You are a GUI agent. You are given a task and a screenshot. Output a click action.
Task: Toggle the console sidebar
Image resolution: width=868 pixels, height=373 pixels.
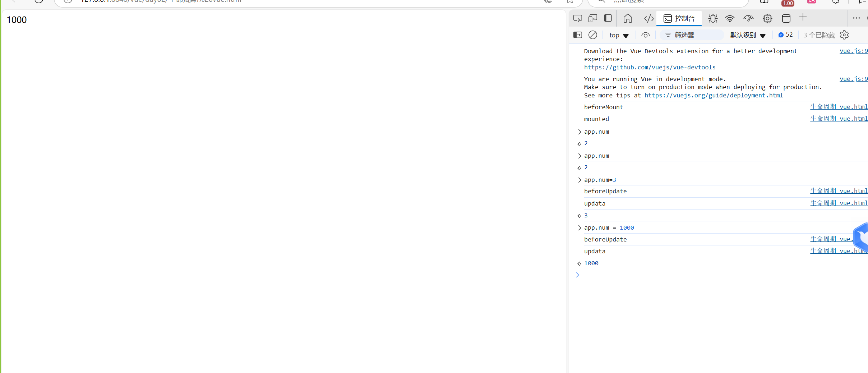tap(578, 35)
